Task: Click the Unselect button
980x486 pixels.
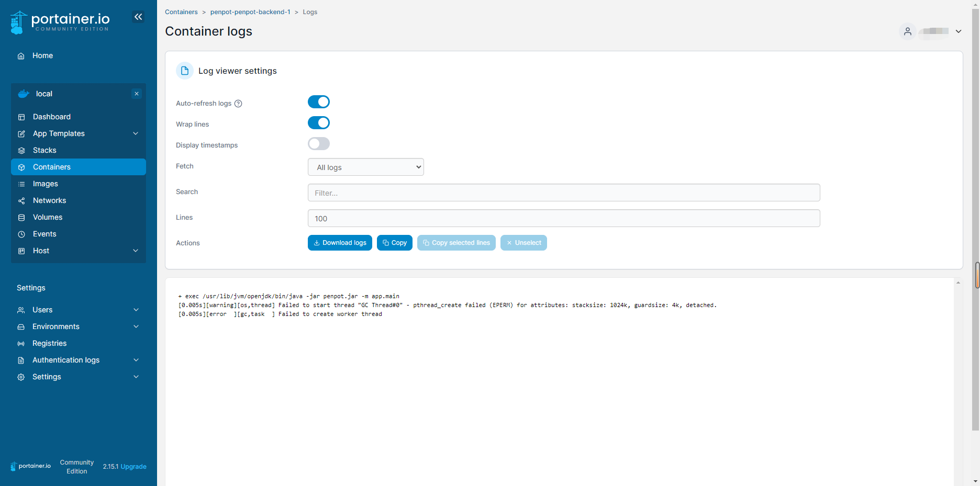Action: [524, 243]
